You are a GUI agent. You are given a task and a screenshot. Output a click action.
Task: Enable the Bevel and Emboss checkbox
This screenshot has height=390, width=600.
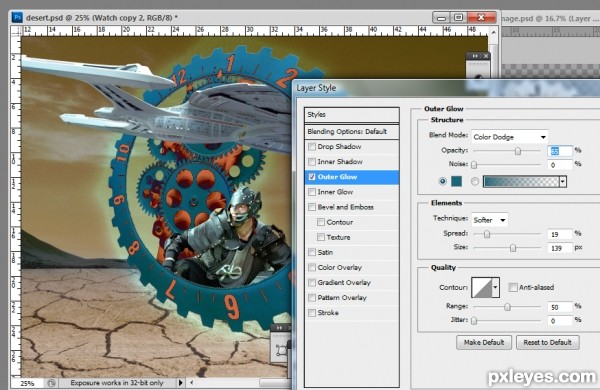pos(312,207)
